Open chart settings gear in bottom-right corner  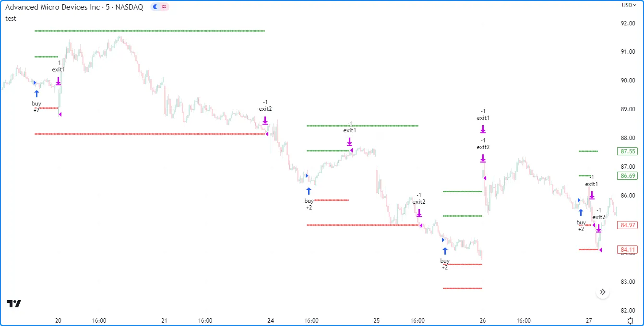(x=630, y=320)
